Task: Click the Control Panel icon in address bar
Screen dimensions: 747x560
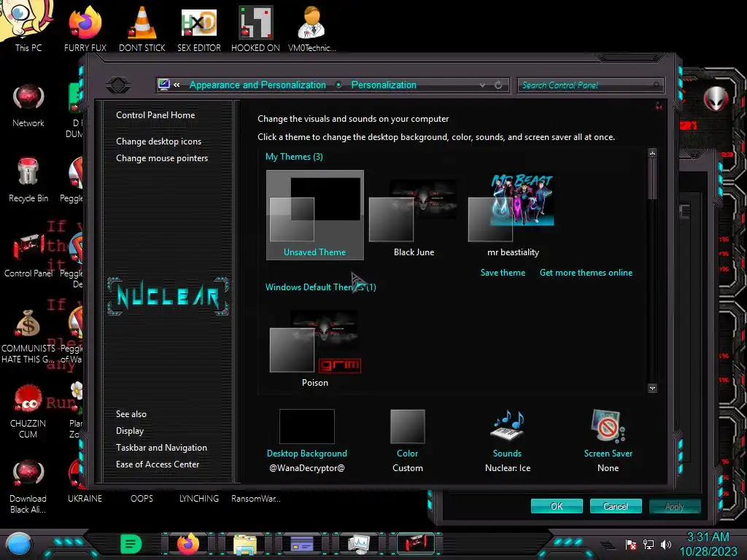Action: (x=164, y=85)
